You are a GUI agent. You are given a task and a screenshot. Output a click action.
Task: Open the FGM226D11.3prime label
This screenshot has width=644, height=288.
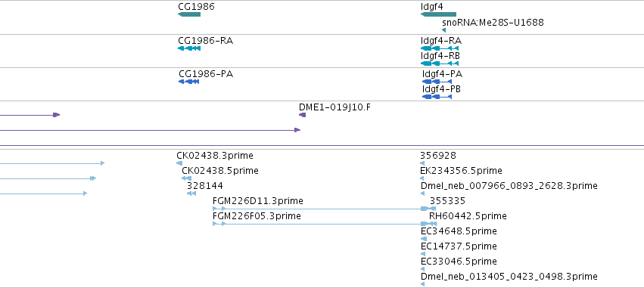click(258, 201)
